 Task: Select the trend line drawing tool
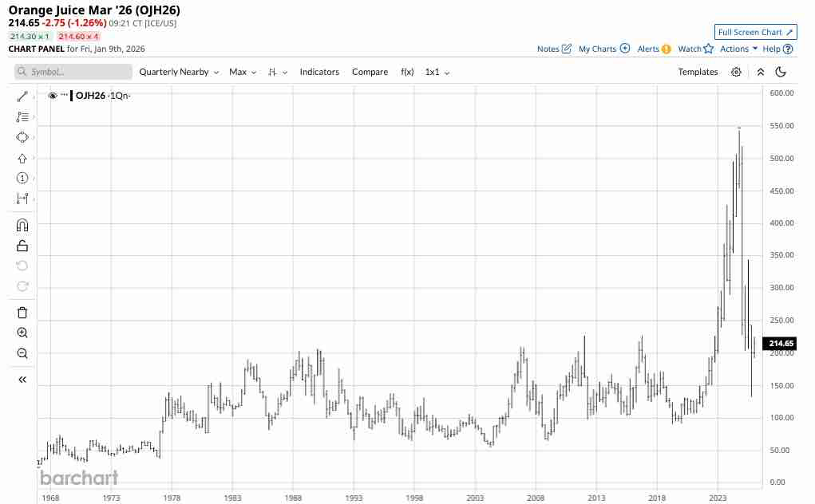click(x=22, y=96)
